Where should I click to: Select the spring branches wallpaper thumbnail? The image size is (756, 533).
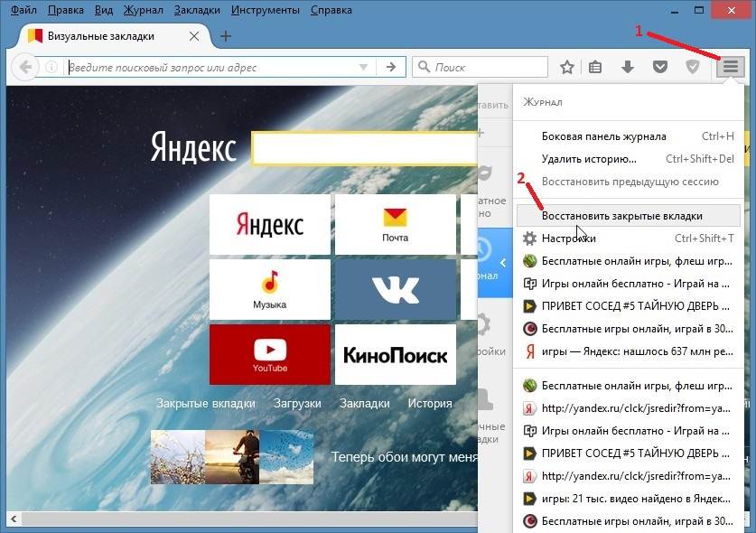click(x=178, y=457)
